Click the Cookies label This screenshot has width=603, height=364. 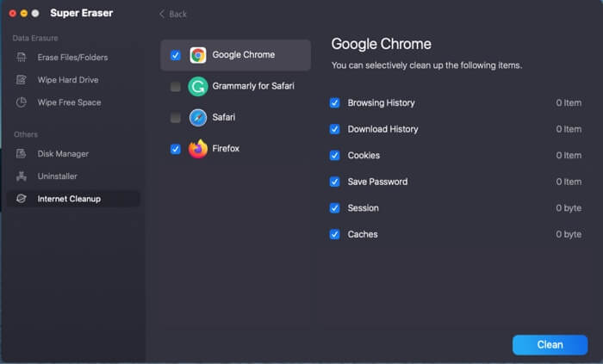tap(364, 155)
